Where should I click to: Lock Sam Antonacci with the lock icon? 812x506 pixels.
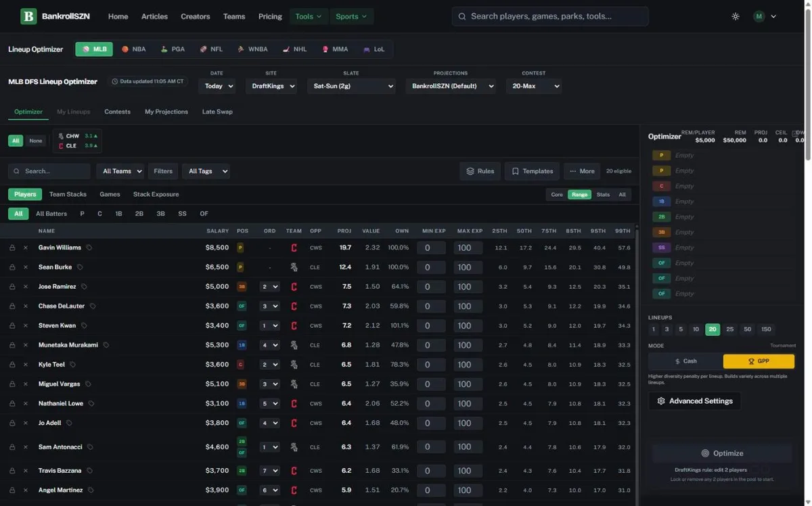tap(12, 447)
